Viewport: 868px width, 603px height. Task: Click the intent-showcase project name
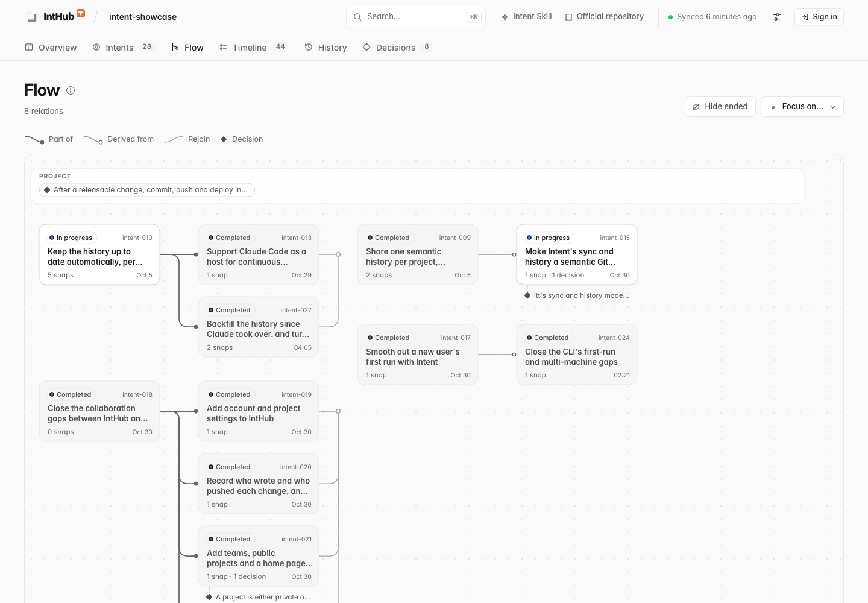coord(143,17)
